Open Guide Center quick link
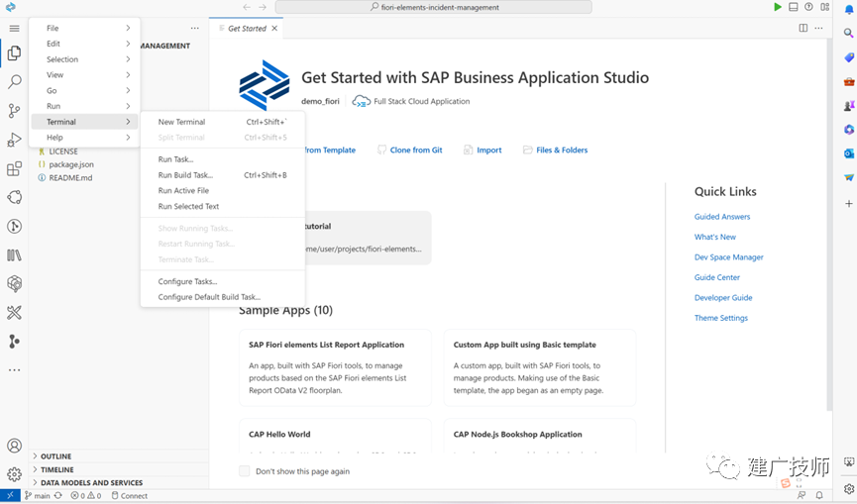Image resolution: width=857 pixels, height=504 pixels. click(717, 277)
